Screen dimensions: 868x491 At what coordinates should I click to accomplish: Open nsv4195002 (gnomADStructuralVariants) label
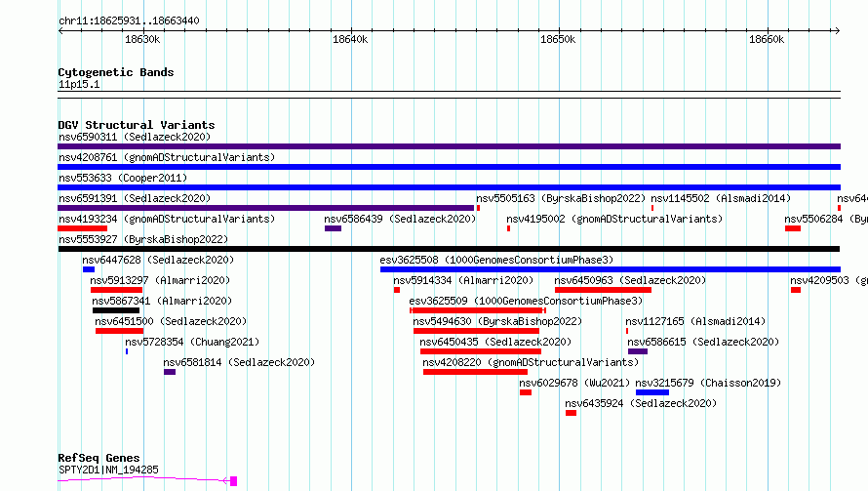(614, 219)
